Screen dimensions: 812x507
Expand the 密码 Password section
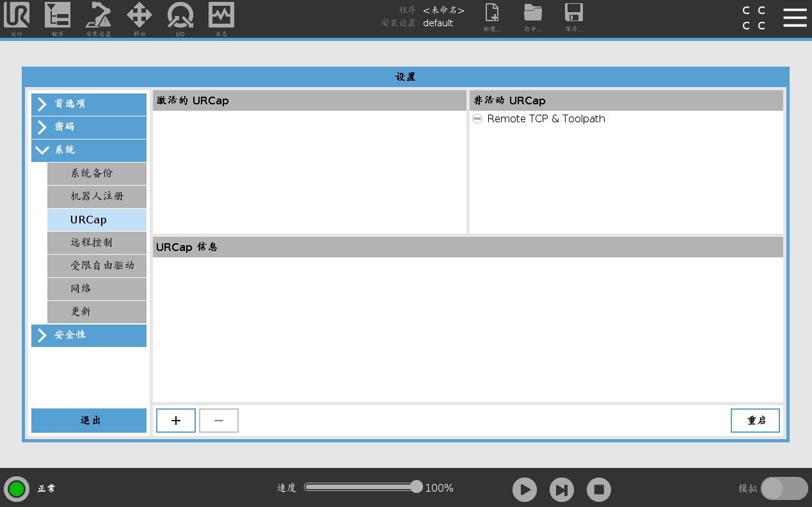89,127
